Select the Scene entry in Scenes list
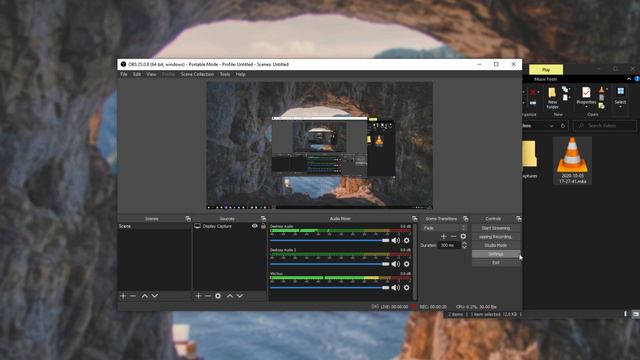The width and height of the screenshot is (640, 360). tap(154, 226)
